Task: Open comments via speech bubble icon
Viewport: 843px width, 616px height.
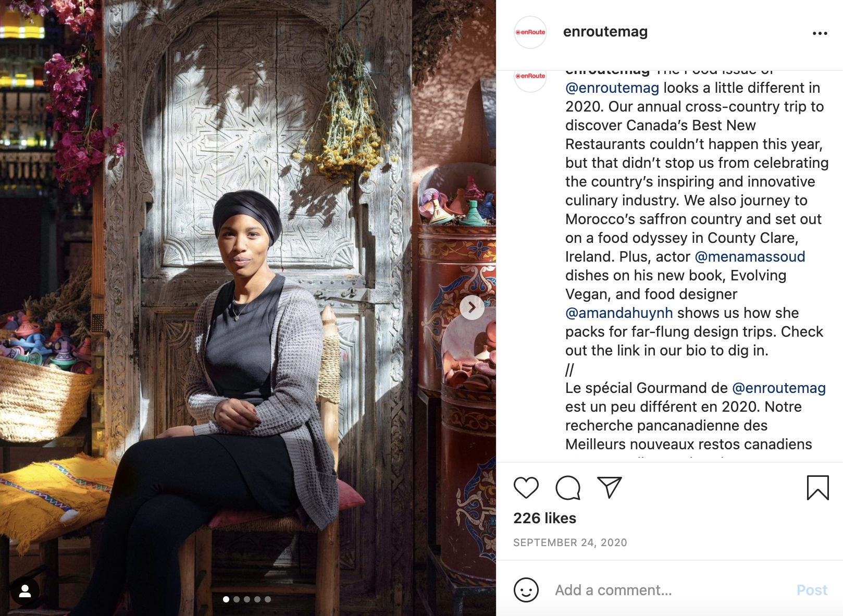Action: (x=568, y=488)
